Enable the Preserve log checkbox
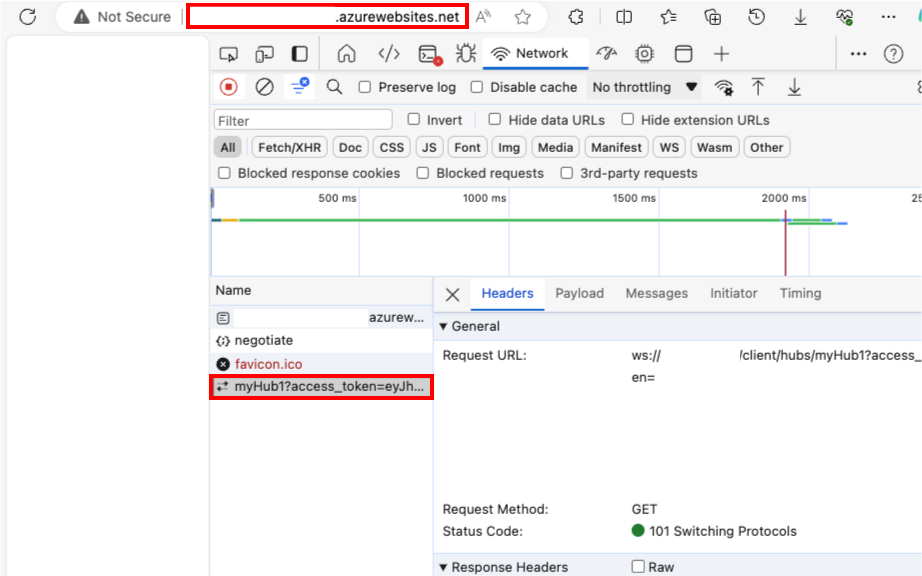This screenshot has height=576, width=922. pos(365,87)
